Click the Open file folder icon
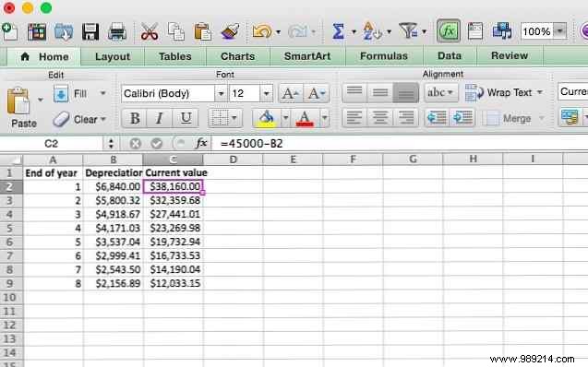The width and height of the screenshot is (588, 367). 64,31
